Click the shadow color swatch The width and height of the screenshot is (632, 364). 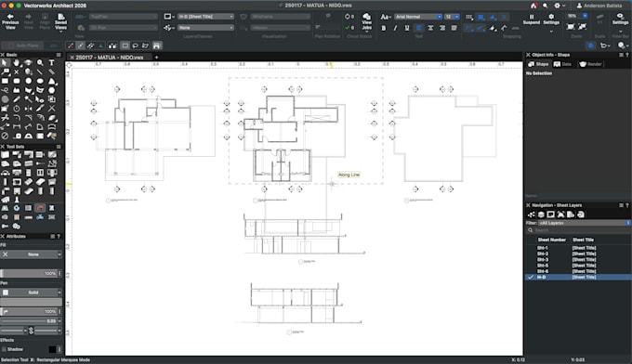click(x=52, y=349)
